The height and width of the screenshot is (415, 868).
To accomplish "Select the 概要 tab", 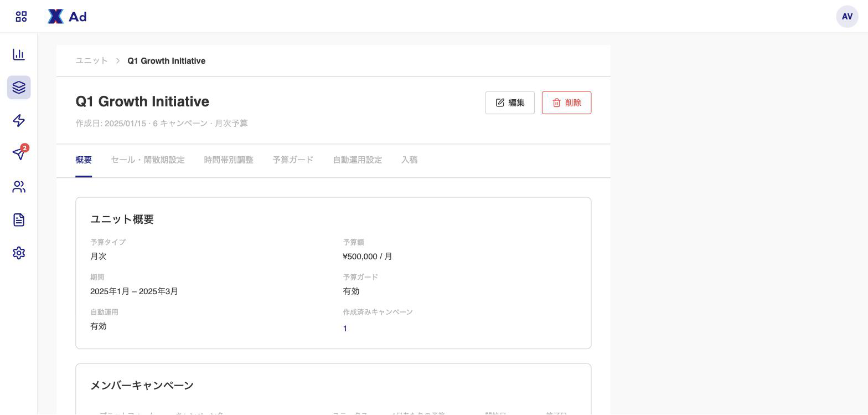I will point(84,160).
